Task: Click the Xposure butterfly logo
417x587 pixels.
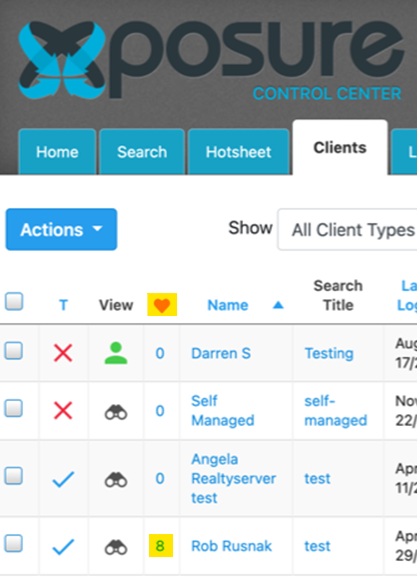Action: click(62, 61)
